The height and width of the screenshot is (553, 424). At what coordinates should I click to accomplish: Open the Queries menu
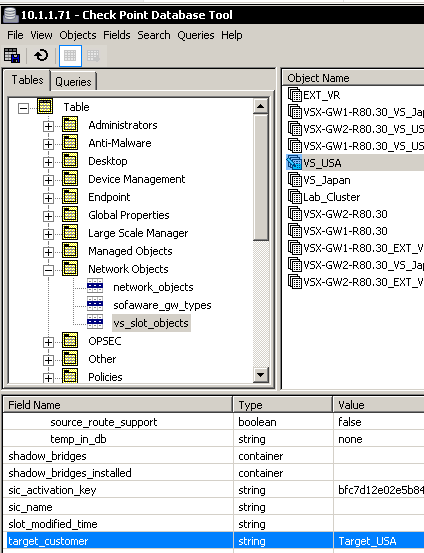tap(196, 35)
